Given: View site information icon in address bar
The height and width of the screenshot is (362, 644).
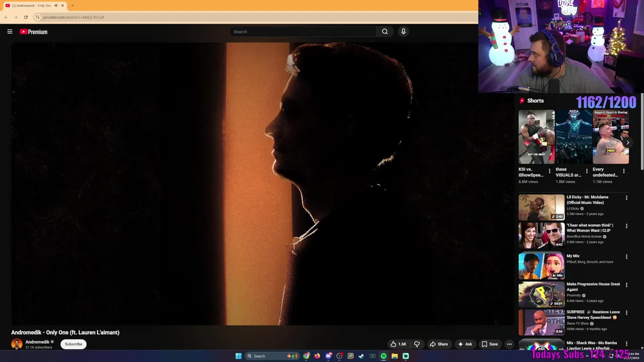Looking at the screenshot, I should 37,17.
